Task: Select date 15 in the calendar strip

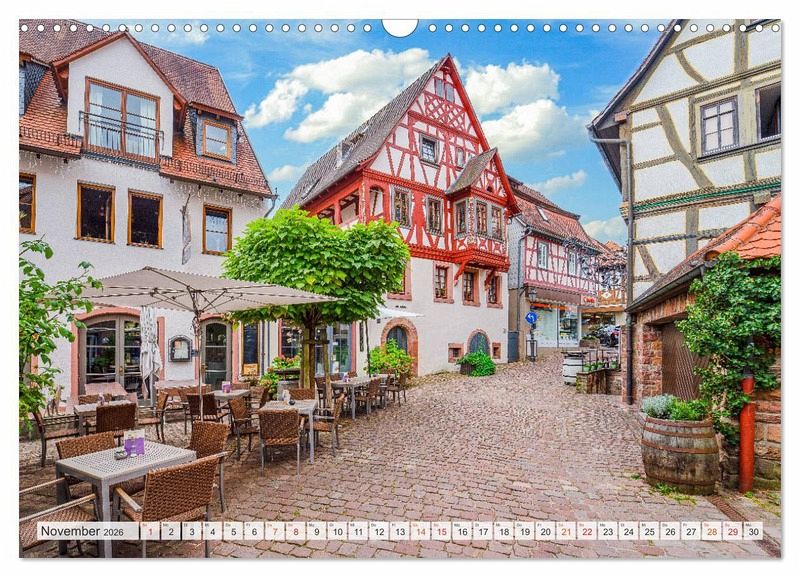Action: (x=441, y=531)
